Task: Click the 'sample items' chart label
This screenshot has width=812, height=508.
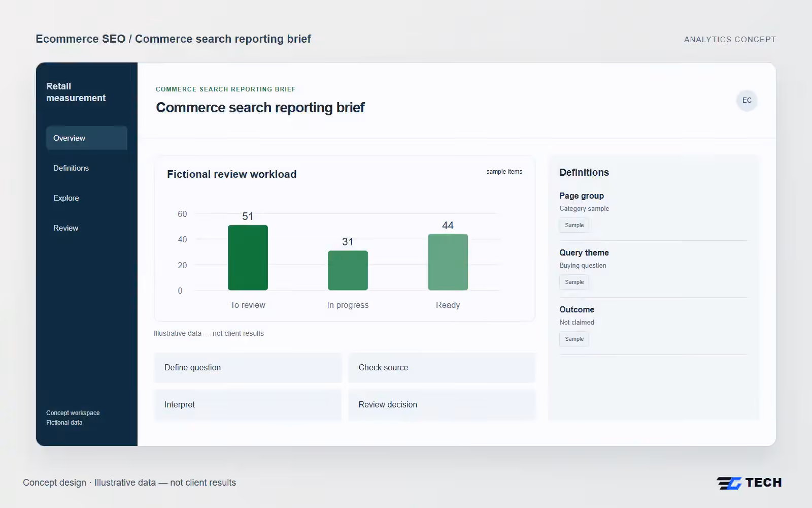Action: [504, 172]
